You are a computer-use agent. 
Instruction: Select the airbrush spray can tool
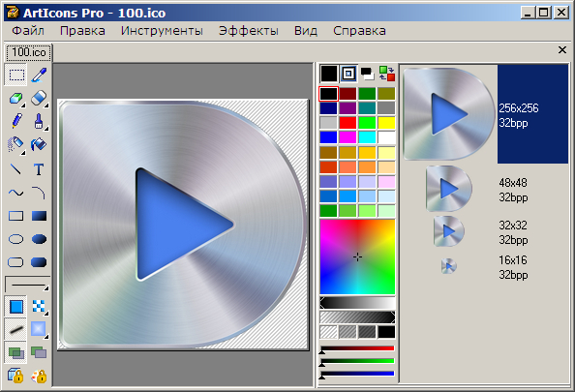[x=15, y=145]
